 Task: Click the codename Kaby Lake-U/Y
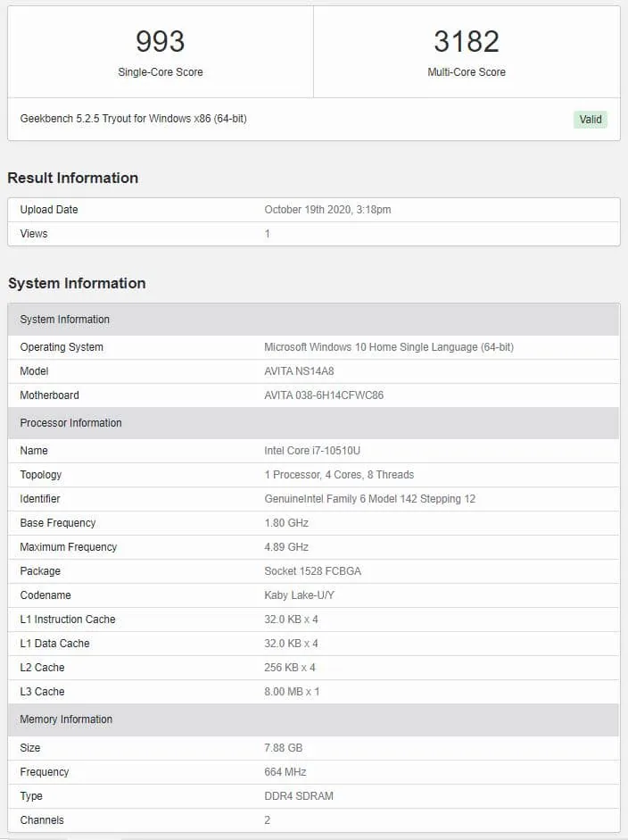pos(299,595)
